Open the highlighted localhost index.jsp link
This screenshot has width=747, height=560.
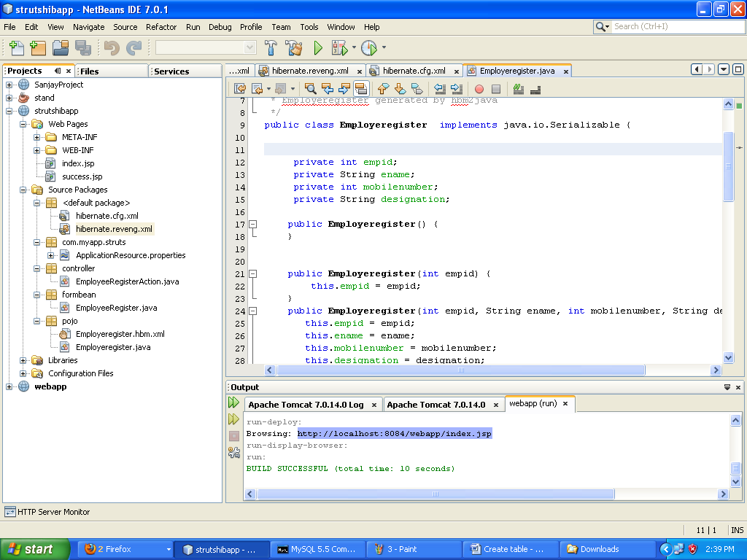[x=394, y=433]
